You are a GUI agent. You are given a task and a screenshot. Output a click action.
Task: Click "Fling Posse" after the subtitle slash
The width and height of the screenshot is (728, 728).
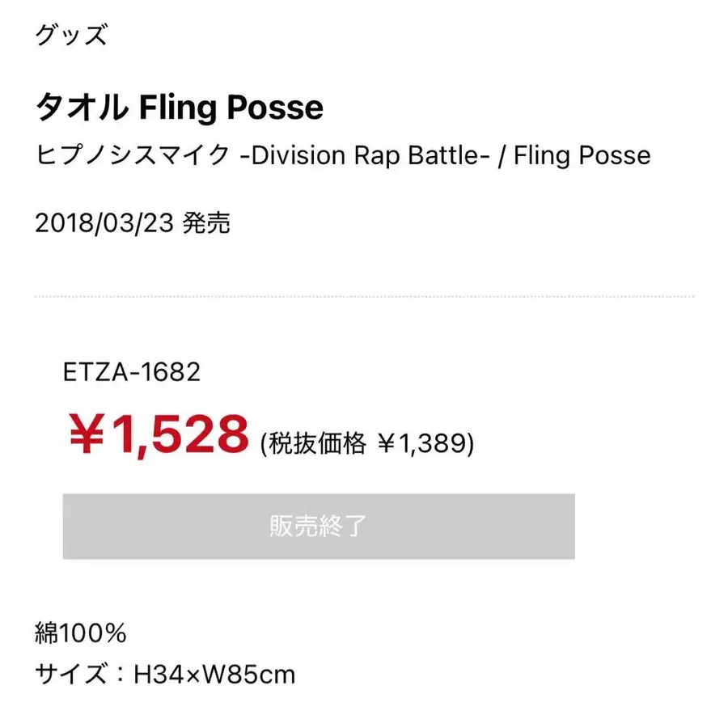(x=582, y=154)
